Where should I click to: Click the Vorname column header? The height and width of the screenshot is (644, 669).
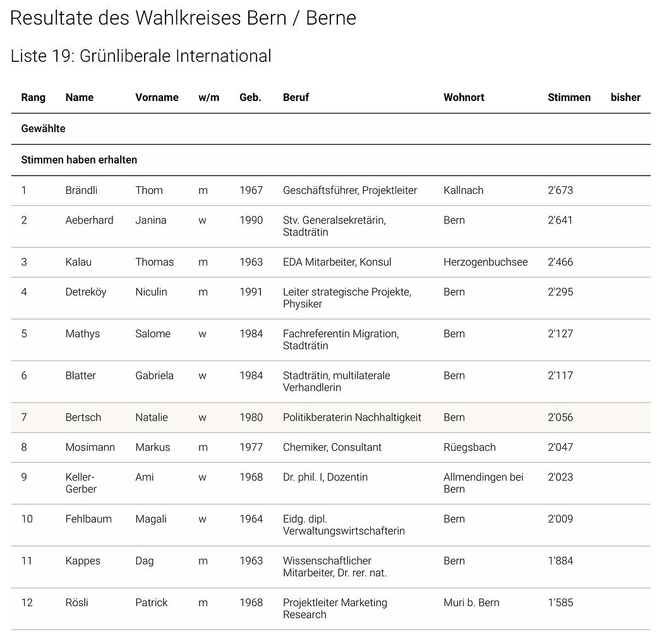157,97
